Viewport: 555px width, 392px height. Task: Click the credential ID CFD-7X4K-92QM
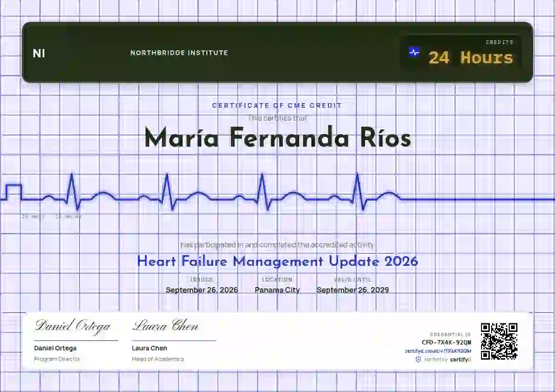[x=446, y=343]
